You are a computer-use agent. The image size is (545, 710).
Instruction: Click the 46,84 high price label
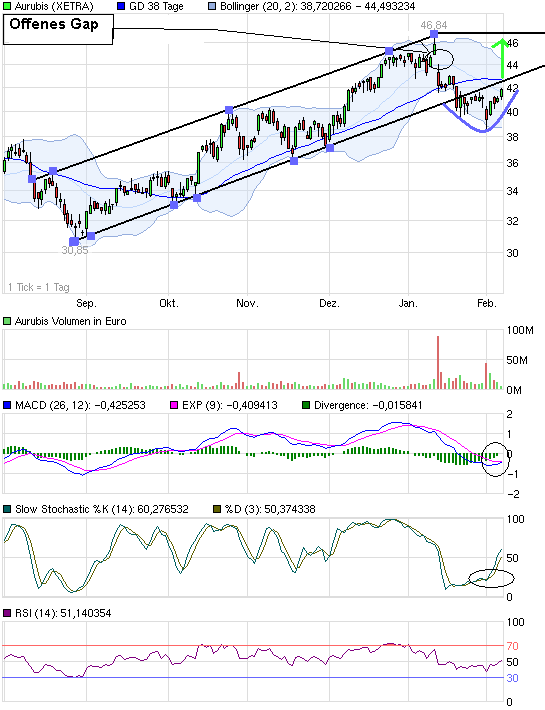coord(434,25)
